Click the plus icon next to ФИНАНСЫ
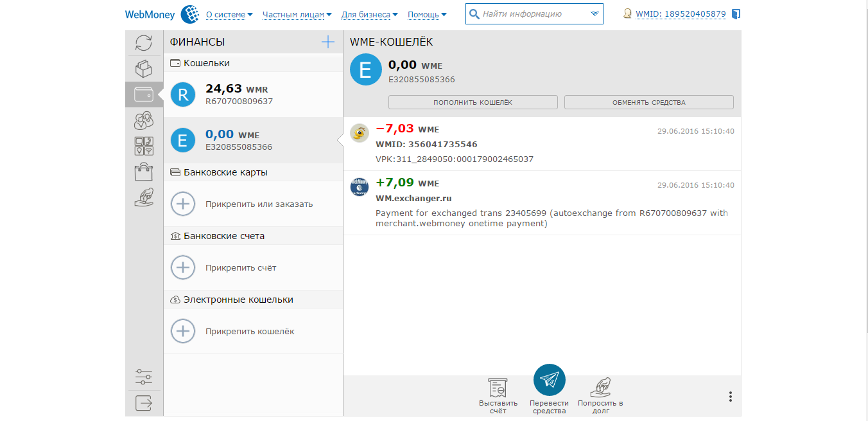Image resolution: width=868 pixels, height=421 pixels. (328, 42)
